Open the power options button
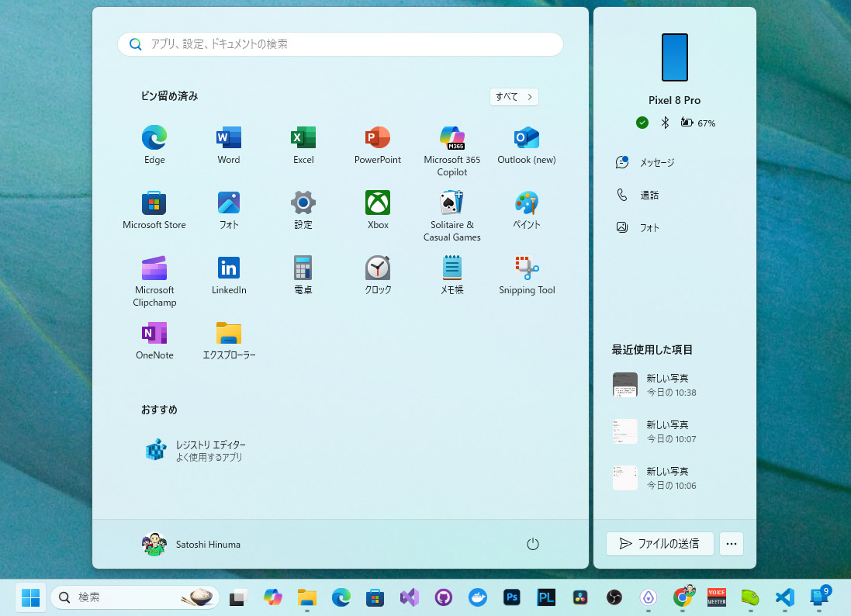The height and width of the screenshot is (616, 851). click(533, 544)
